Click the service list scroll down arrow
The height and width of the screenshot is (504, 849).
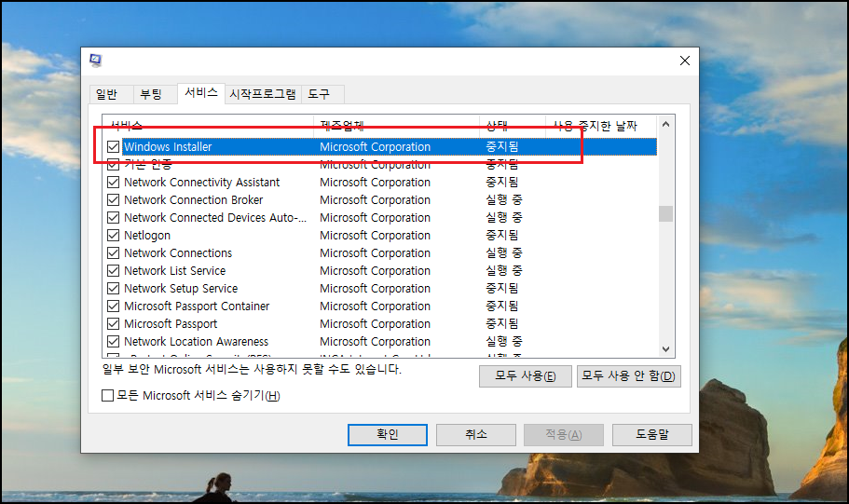point(666,349)
